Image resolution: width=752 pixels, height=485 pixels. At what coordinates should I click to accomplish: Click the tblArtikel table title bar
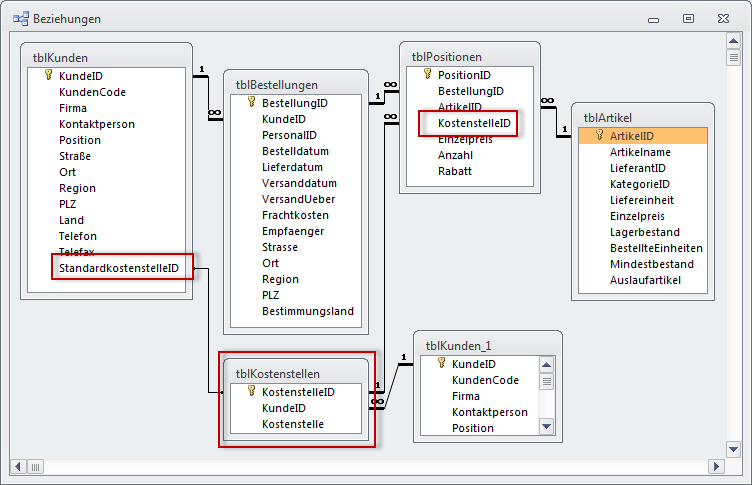(642, 117)
